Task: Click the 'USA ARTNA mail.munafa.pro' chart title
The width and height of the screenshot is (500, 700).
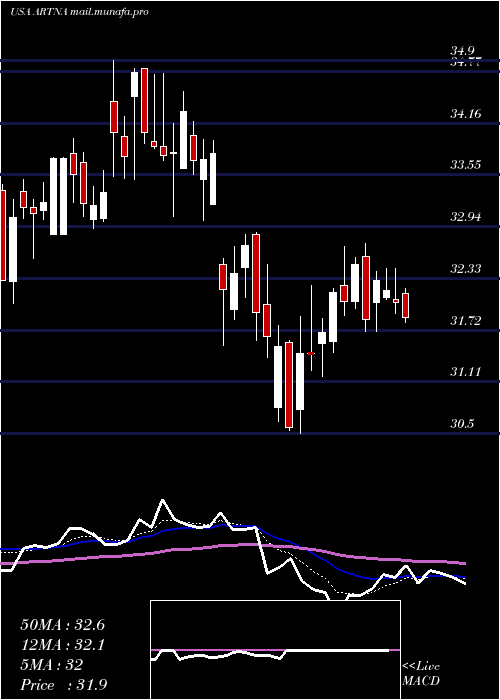Action: click(x=79, y=12)
